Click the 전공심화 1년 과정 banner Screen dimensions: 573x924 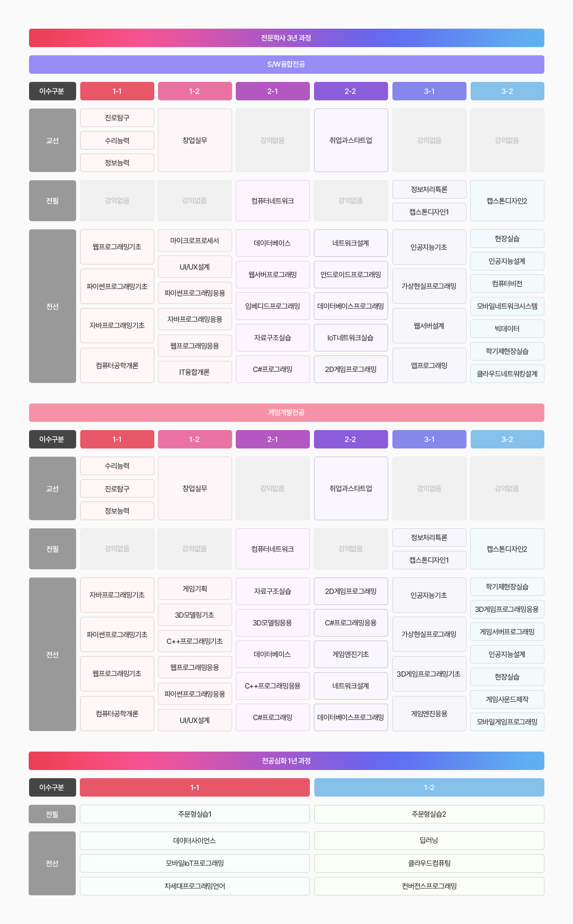[286, 761]
